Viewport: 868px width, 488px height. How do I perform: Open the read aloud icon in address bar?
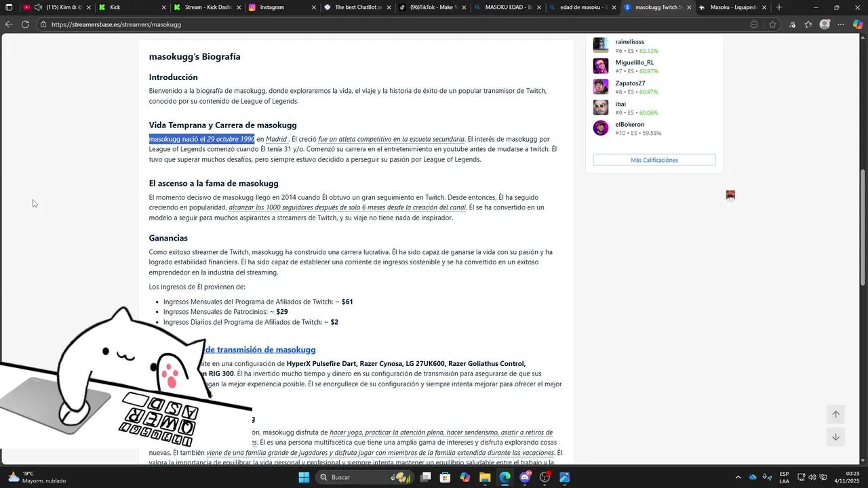pyautogui.click(x=754, y=24)
